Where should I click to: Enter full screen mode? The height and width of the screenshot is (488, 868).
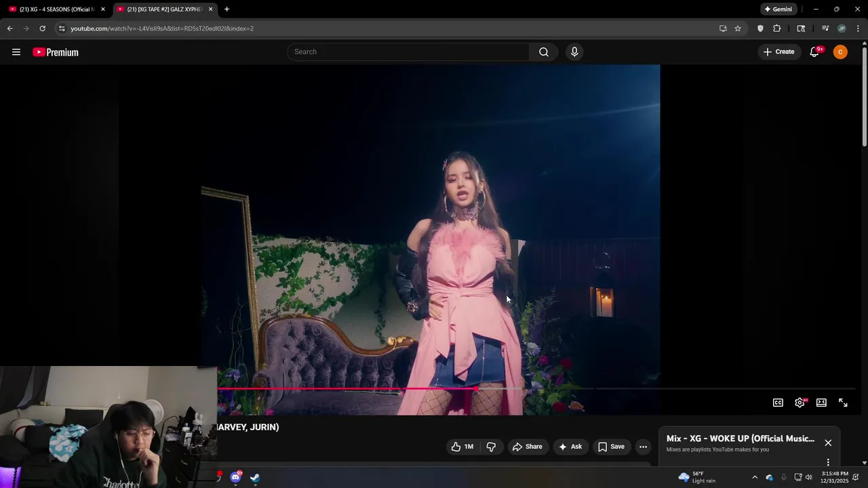point(843,403)
